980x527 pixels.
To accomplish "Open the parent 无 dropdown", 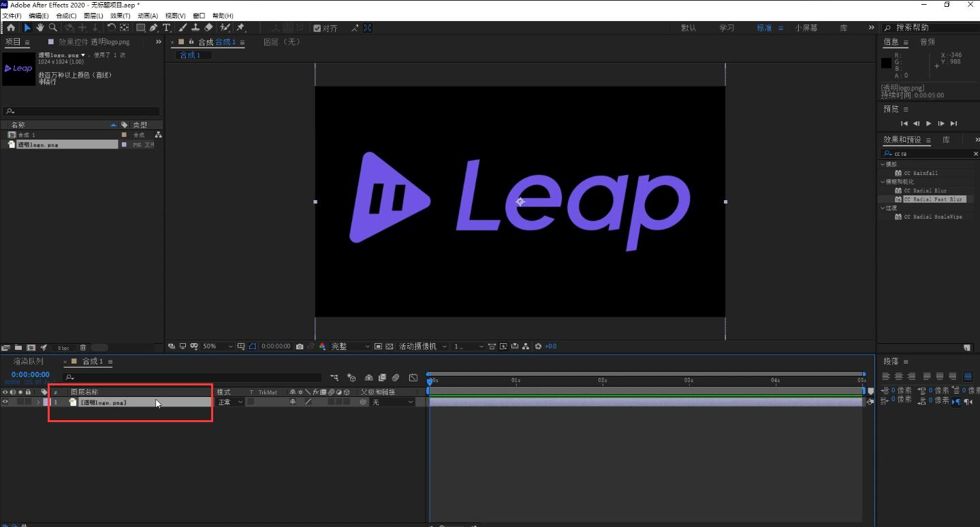I will [393, 402].
